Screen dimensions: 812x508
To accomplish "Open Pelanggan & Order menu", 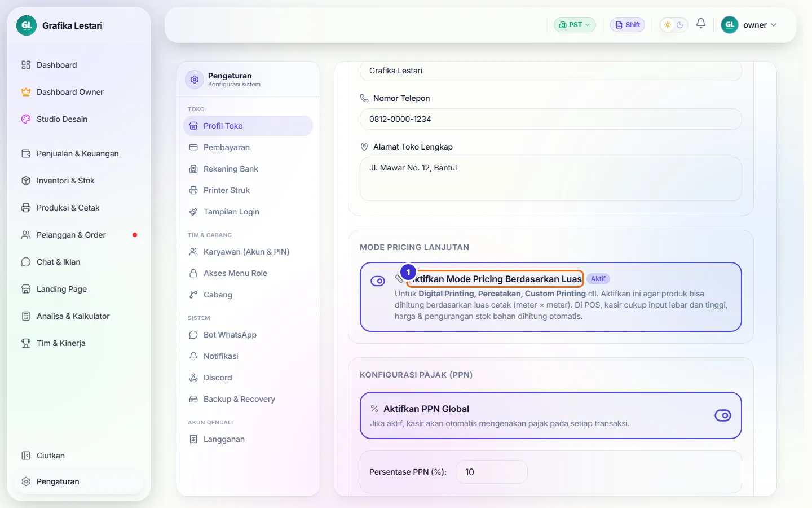I will click(79, 235).
